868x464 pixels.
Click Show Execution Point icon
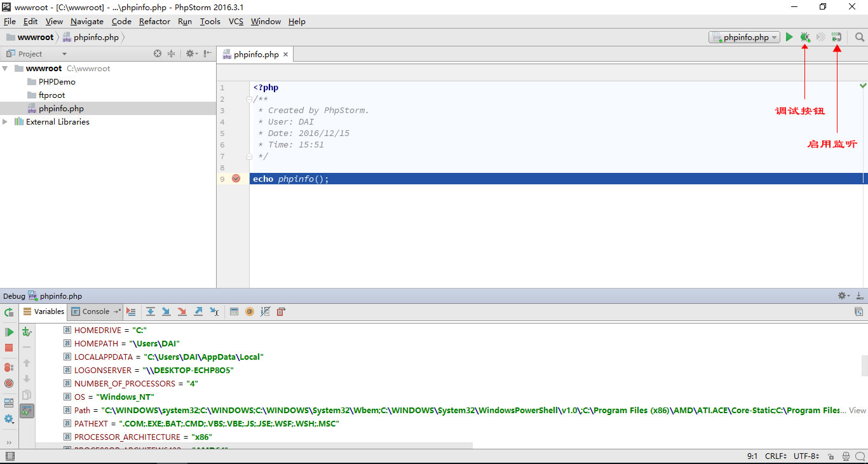tap(131, 311)
